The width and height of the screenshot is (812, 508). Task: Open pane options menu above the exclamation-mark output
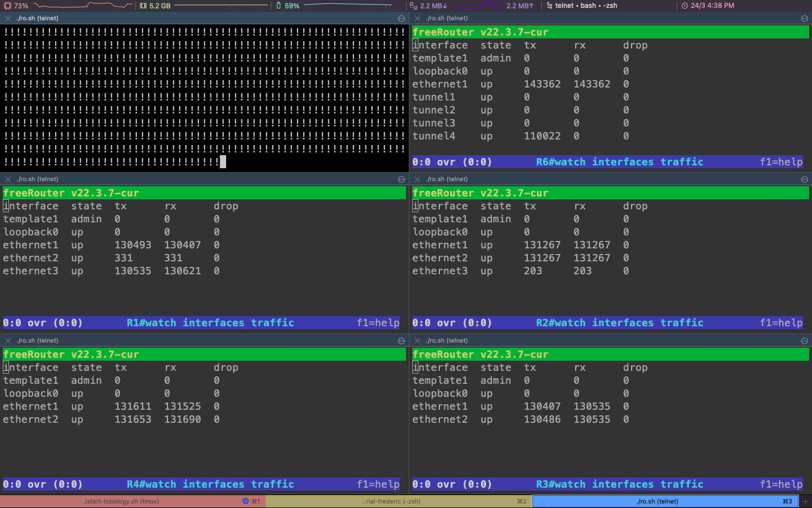[401, 19]
